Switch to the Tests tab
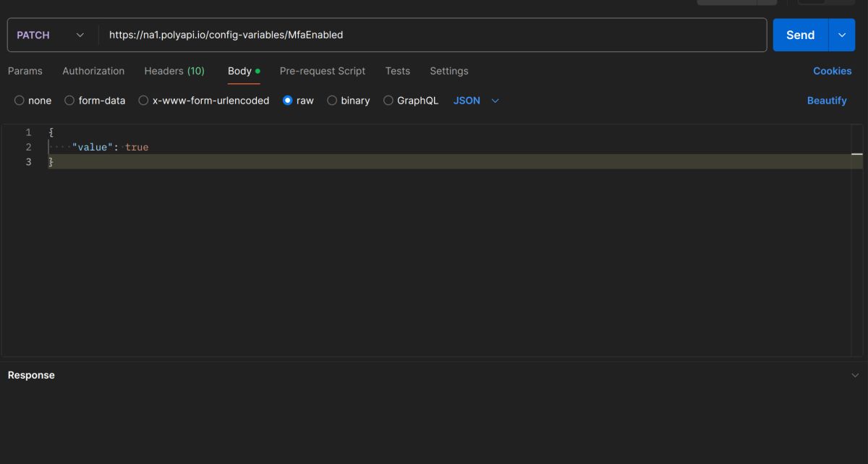 click(x=398, y=71)
